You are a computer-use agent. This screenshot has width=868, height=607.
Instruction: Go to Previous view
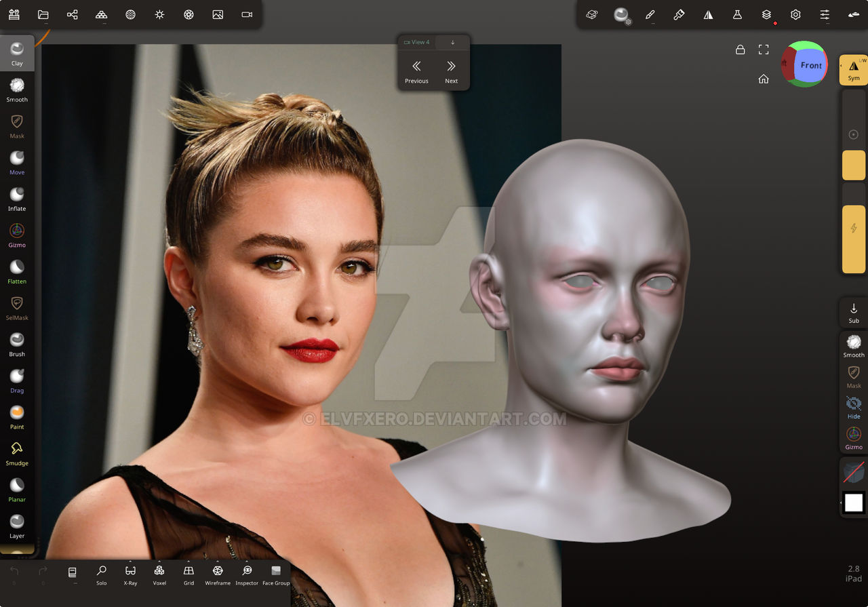pyautogui.click(x=416, y=71)
